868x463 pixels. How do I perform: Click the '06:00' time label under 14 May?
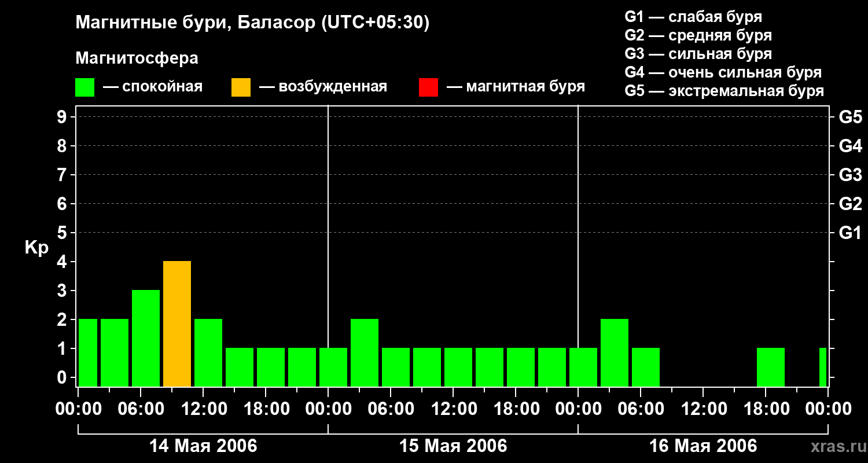(x=141, y=409)
